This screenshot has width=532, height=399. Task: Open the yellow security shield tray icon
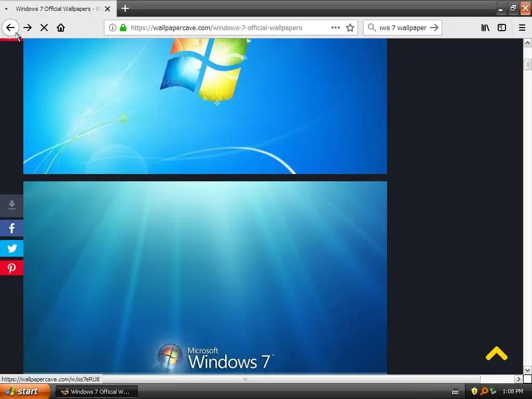[474, 392]
